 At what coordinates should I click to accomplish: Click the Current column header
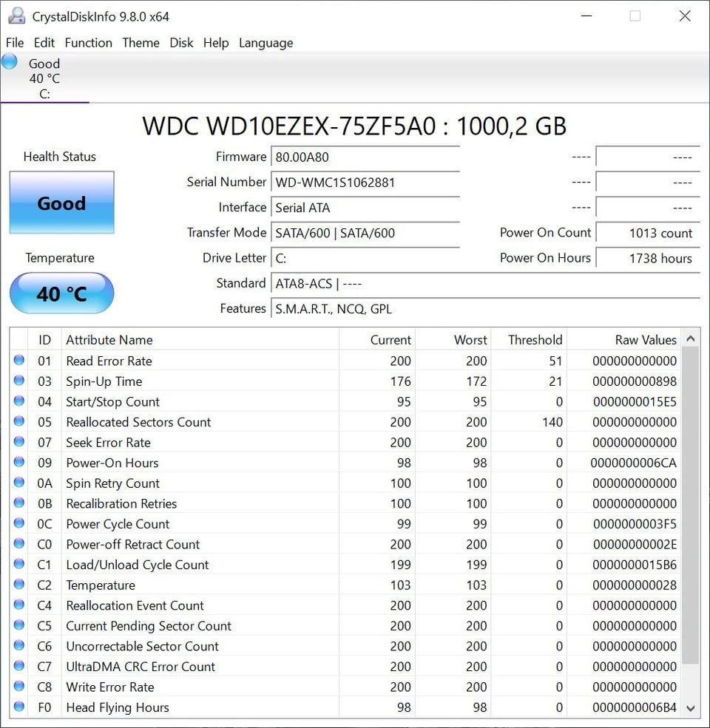377,339
